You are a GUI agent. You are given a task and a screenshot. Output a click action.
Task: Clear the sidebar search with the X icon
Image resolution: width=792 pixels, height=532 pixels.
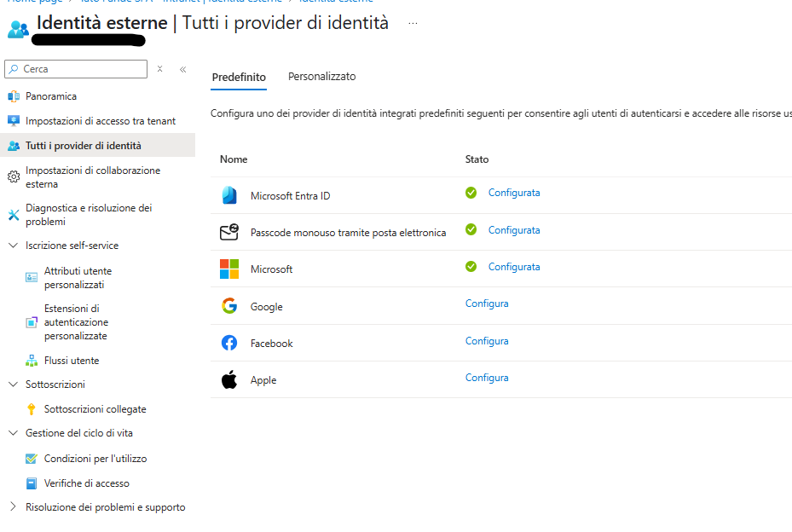pyautogui.click(x=159, y=69)
